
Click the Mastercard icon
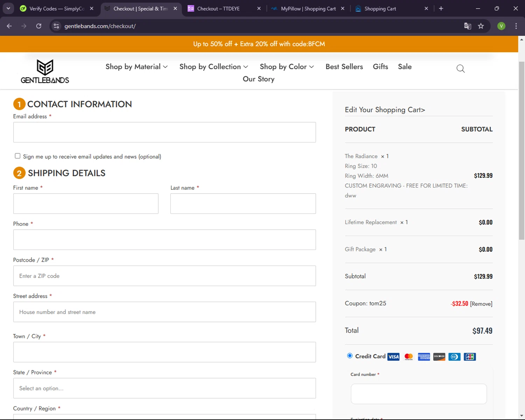408,357
